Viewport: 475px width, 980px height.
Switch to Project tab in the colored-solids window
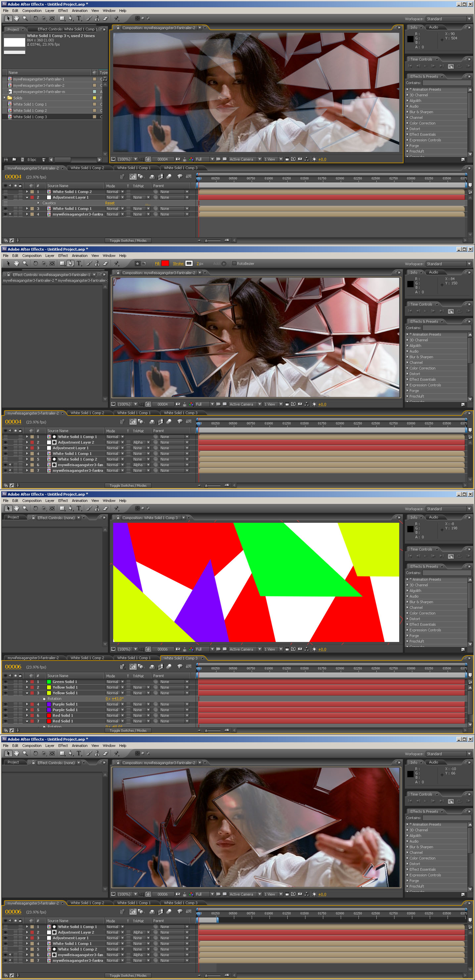pos(13,517)
